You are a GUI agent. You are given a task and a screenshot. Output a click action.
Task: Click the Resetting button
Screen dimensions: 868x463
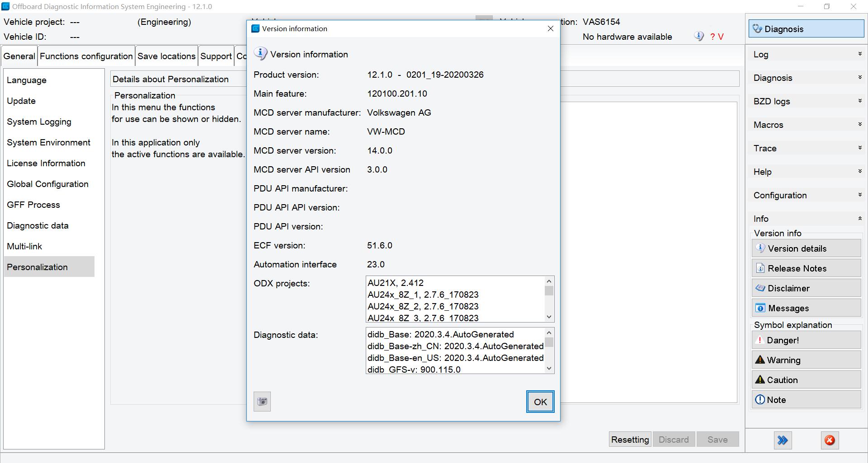pos(630,440)
